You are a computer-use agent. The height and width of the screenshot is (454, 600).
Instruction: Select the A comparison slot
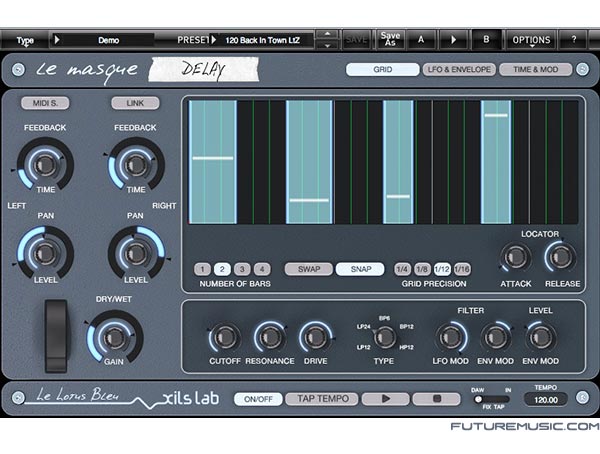421,39
